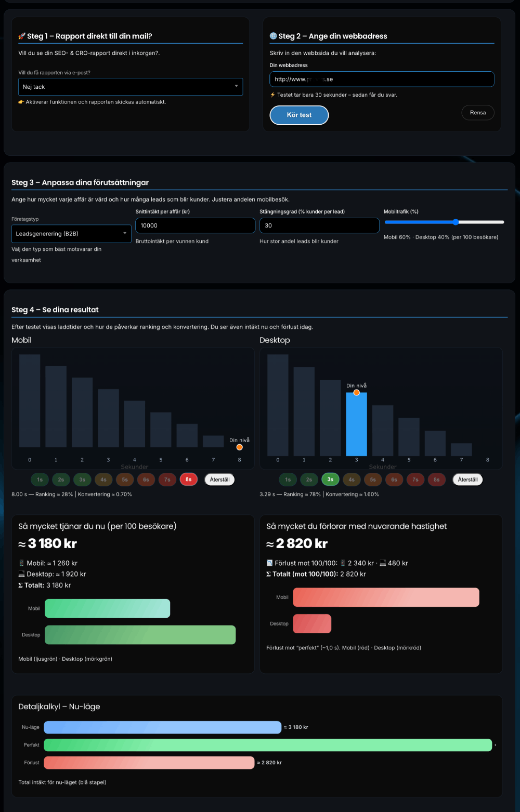Open the e-post rapport dropdown
The image size is (520, 812).
coord(130,87)
